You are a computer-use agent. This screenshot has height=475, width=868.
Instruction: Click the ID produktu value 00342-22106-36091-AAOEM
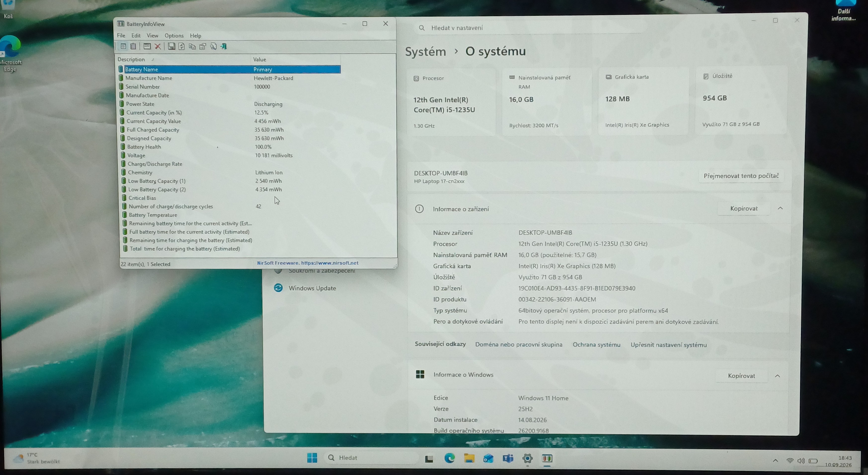[557, 299]
